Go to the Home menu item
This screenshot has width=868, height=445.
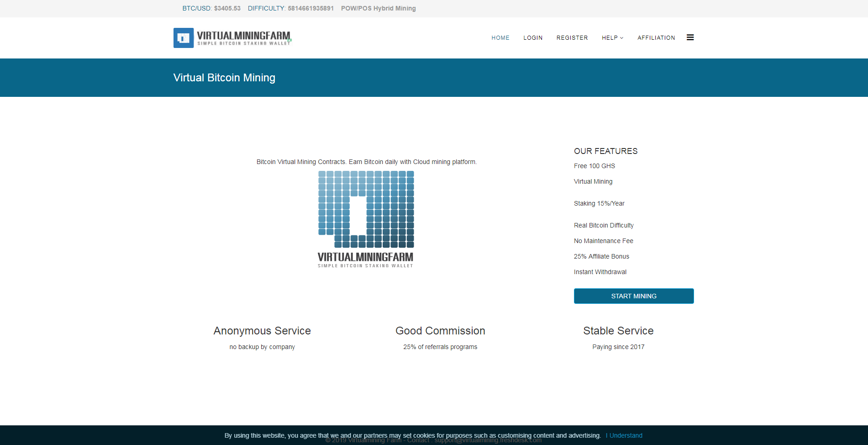[500, 38]
